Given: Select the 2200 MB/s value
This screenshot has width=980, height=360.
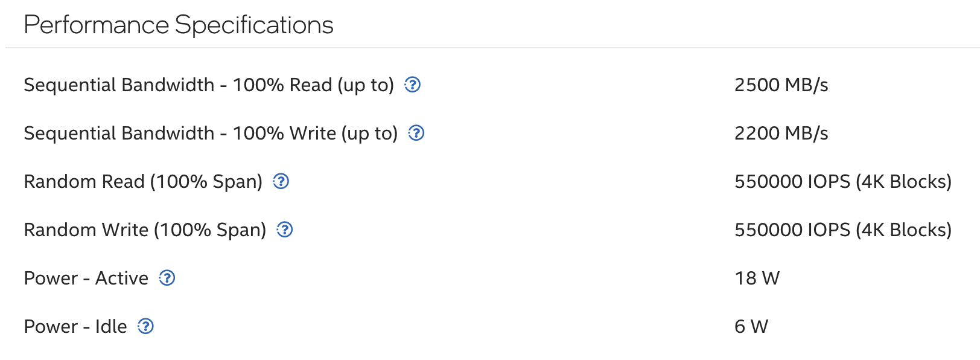Looking at the screenshot, I should 781,133.
